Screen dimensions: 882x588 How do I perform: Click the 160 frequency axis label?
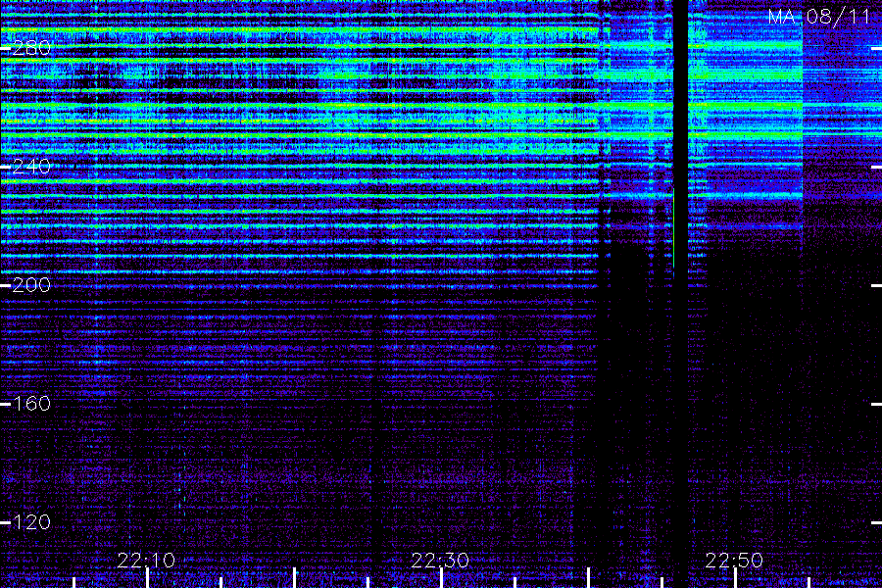[x=31, y=404]
